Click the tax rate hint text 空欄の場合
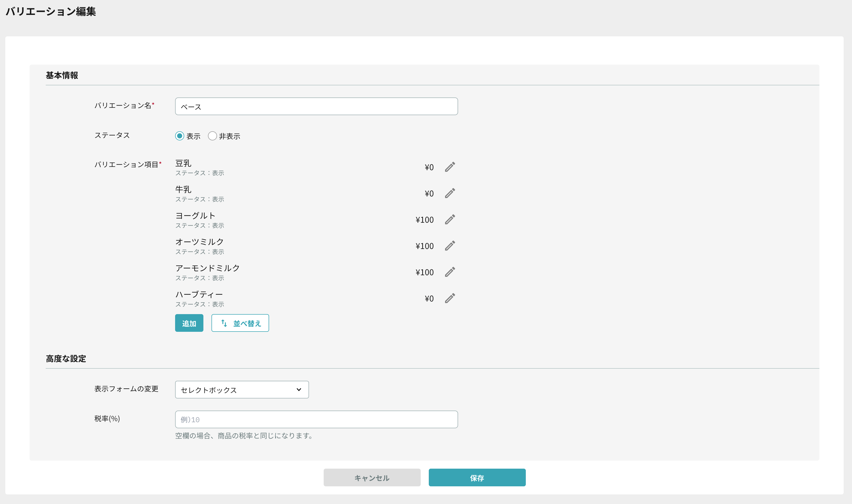 [244, 436]
